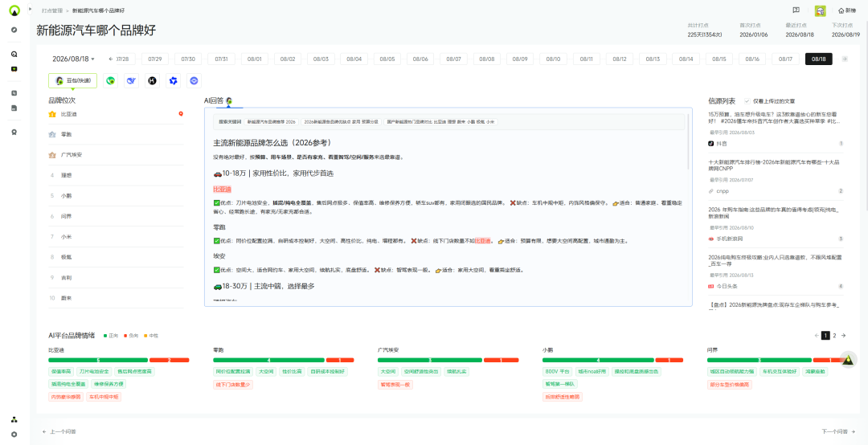The width and height of the screenshot is (868, 445).
Task: Click 零跑 green positive sentiment bar
Action: tap(269, 360)
